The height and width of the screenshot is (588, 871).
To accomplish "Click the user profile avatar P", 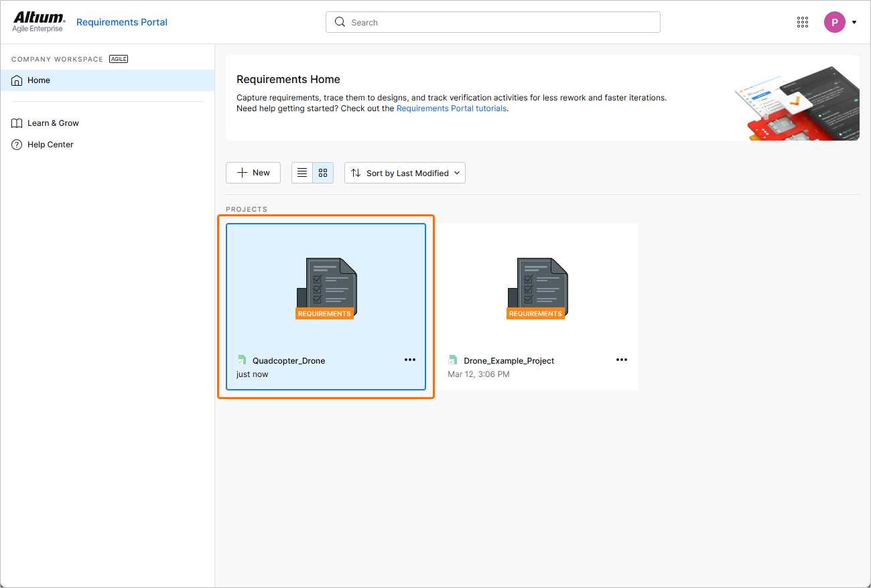I will point(834,22).
